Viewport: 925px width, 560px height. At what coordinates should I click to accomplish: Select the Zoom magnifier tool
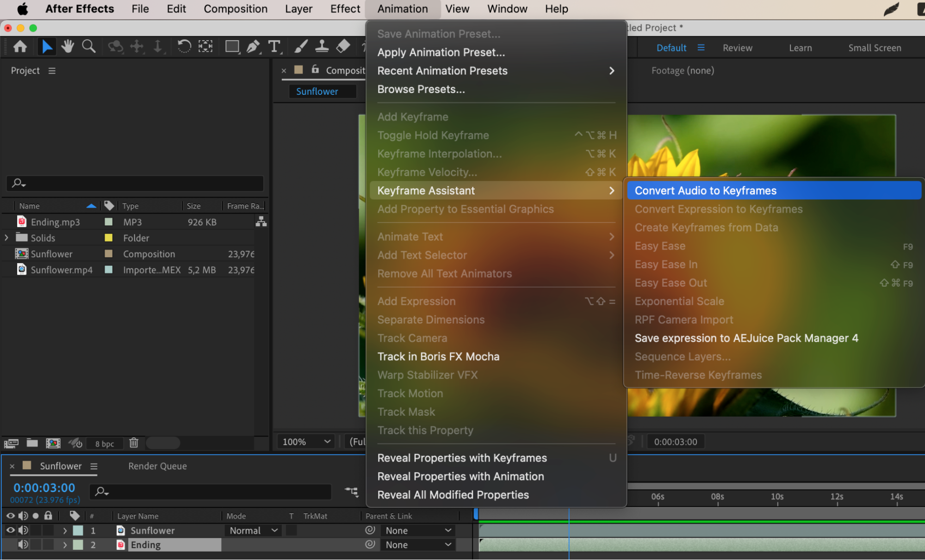click(x=88, y=46)
